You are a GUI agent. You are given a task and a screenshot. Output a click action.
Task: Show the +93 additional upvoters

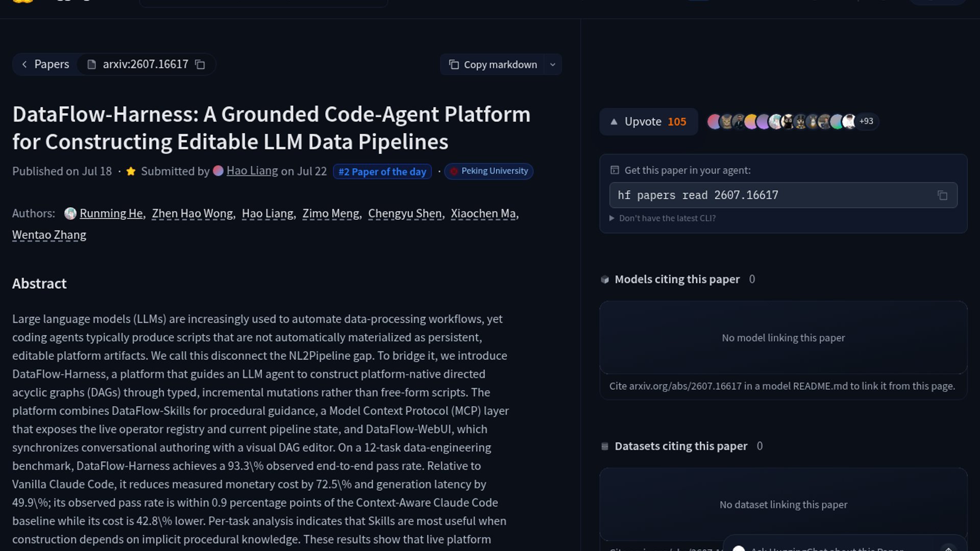tap(866, 121)
